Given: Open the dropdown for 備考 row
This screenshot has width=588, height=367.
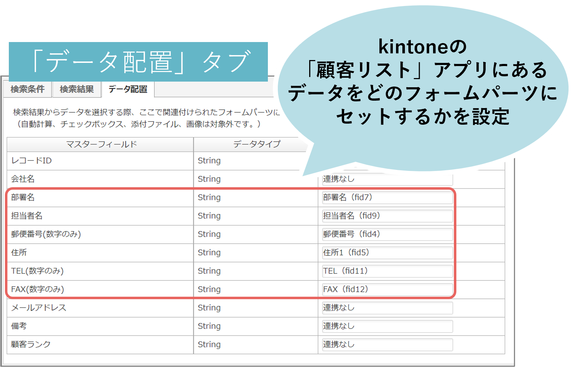Looking at the screenshot, I should pos(387,326).
